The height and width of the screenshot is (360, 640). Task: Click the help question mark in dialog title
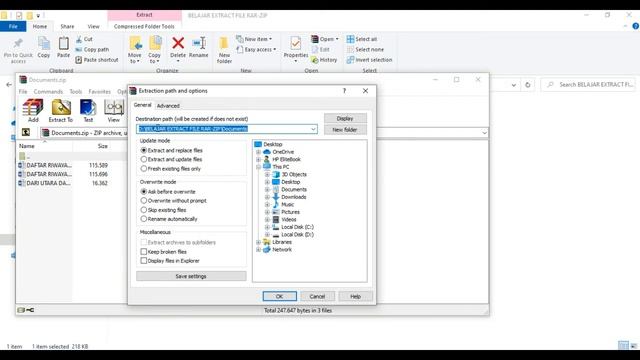point(344,91)
